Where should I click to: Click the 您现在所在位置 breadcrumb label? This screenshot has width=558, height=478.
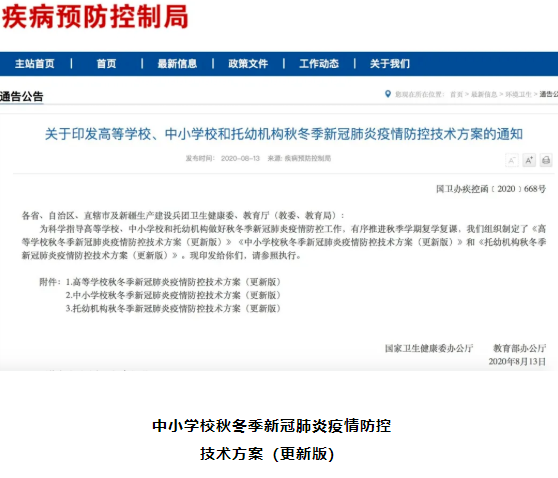[x=420, y=94]
